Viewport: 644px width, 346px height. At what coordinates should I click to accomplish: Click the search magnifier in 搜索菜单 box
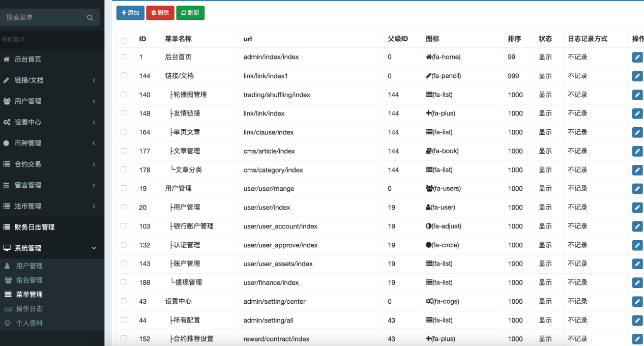pos(90,17)
